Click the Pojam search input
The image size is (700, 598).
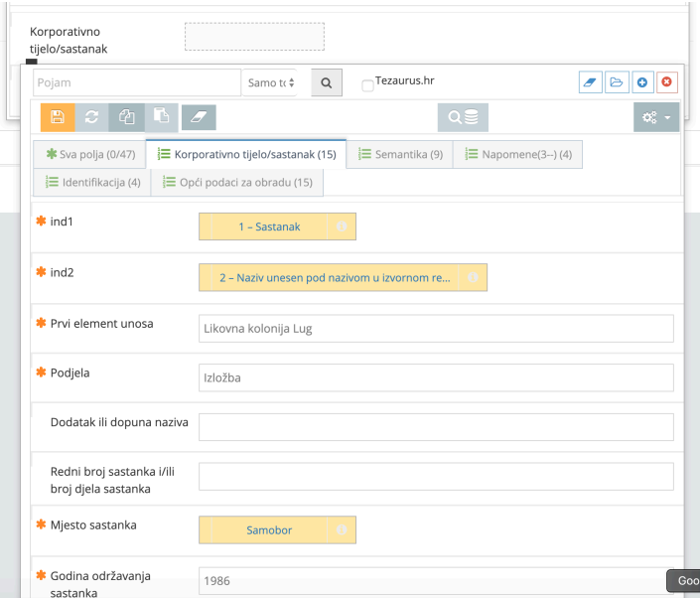[137, 82]
